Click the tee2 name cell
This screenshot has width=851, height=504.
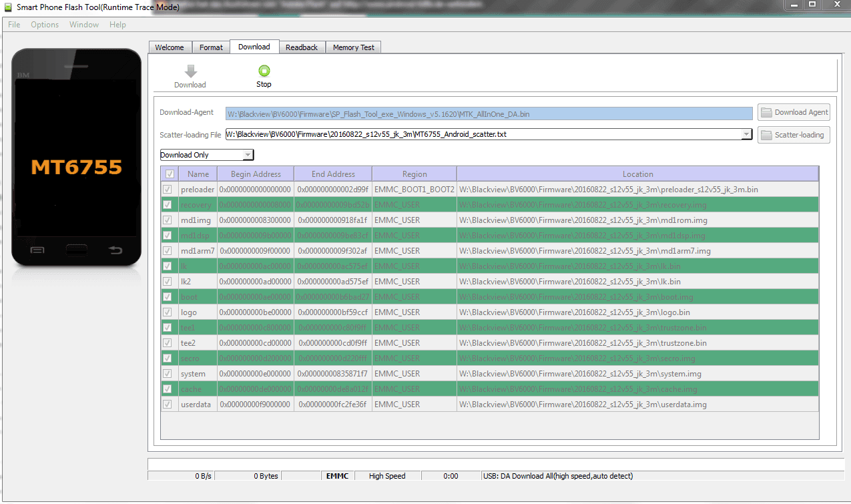198,343
